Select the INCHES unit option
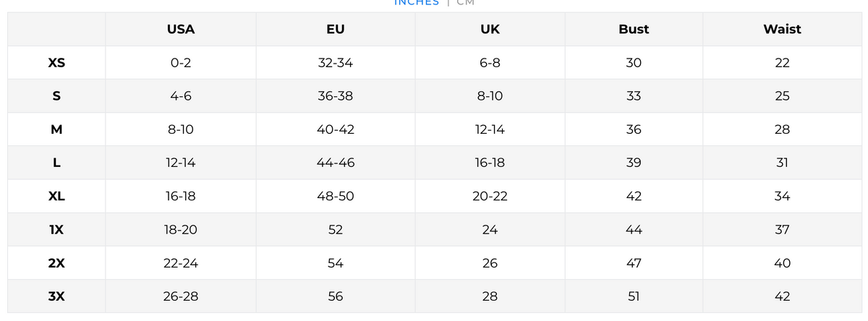868x321 pixels. click(416, 3)
